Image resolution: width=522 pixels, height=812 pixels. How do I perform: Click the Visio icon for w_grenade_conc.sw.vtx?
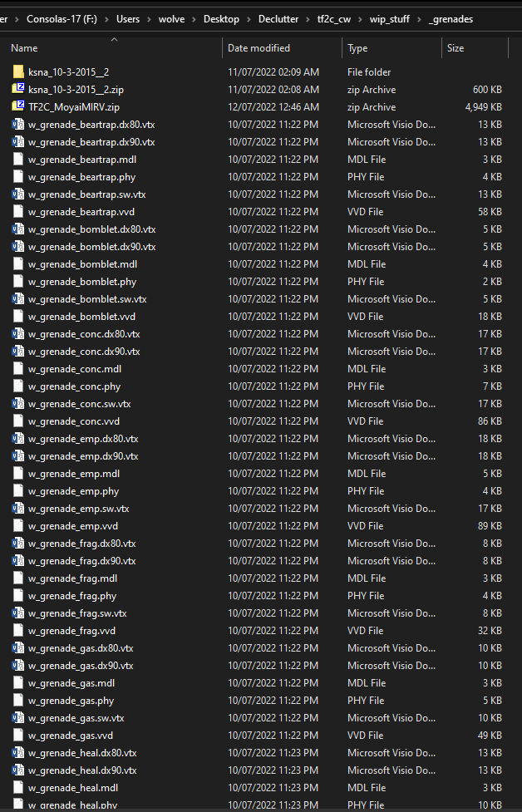[18, 403]
